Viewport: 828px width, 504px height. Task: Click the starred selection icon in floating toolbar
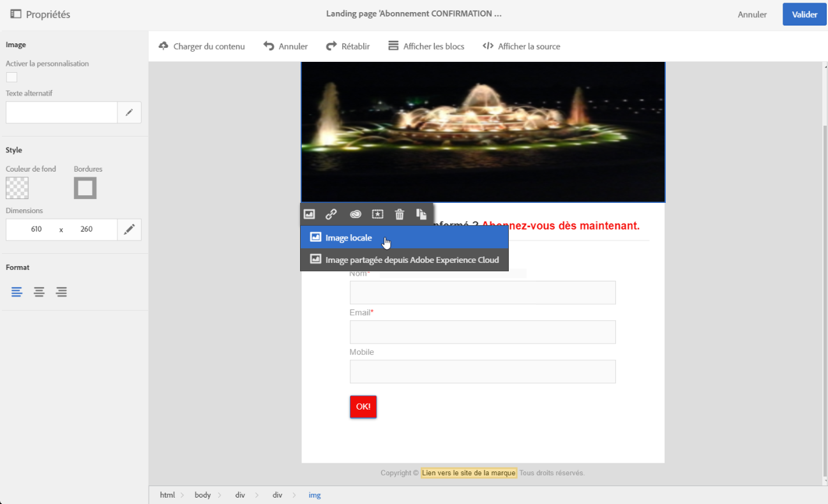point(378,214)
